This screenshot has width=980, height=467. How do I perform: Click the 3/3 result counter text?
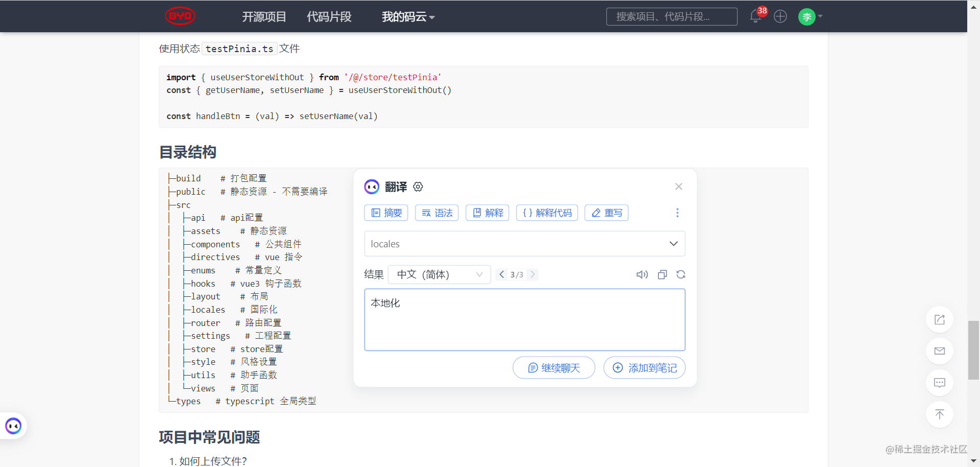click(517, 275)
